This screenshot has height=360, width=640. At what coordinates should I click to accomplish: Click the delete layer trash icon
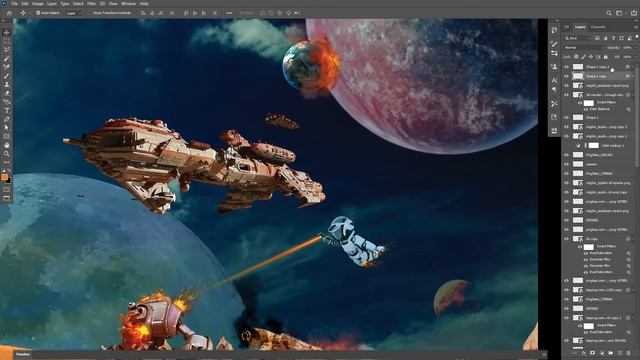(629, 353)
